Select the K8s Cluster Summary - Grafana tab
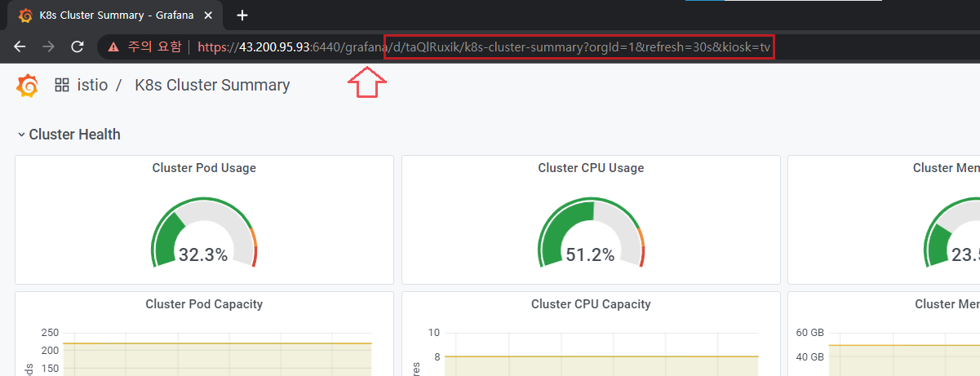Screen dimensions: 980x376 [x=114, y=15]
